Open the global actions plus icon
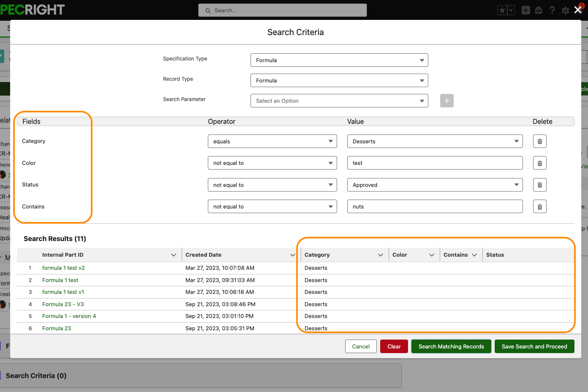588x392 pixels. (x=525, y=11)
